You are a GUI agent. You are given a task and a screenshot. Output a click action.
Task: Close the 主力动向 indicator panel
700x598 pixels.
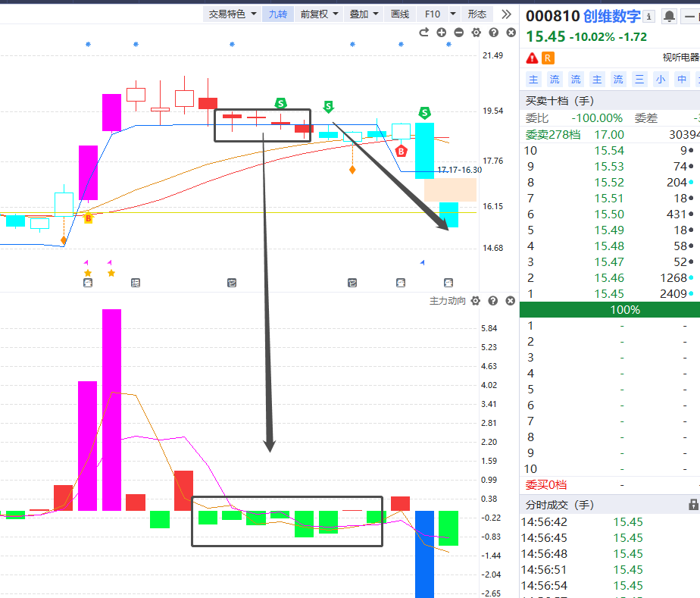coord(511,301)
